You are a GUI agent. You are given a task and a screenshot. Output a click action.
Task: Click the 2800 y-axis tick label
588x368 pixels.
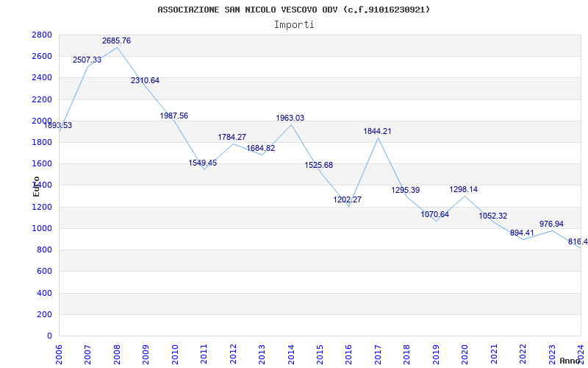tap(42, 35)
